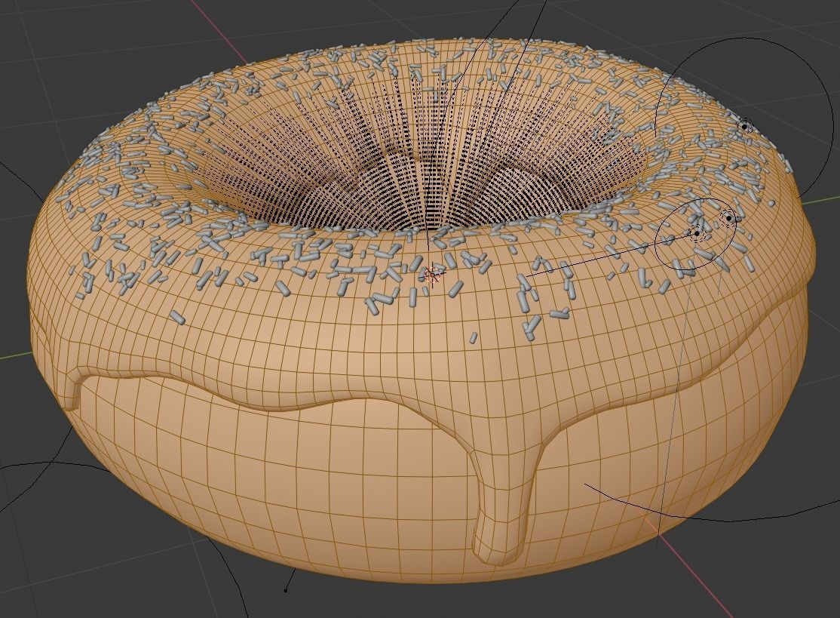Select the object marker on large circle edge
The height and width of the screenshot is (618, 840).
pyautogui.click(x=745, y=126)
